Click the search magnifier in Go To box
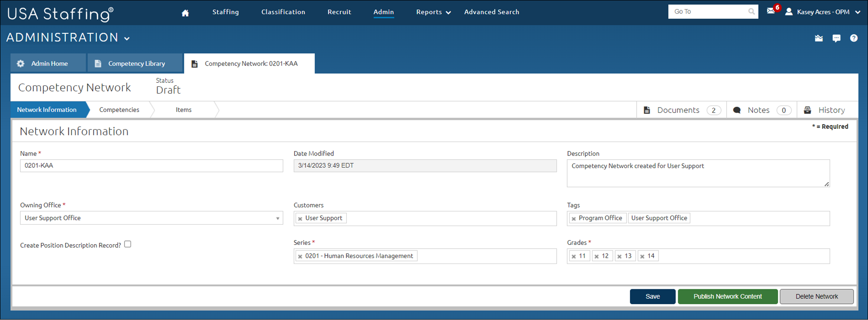Image resolution: width=868 pixels, height=320 pixels. tap(751, 11)
